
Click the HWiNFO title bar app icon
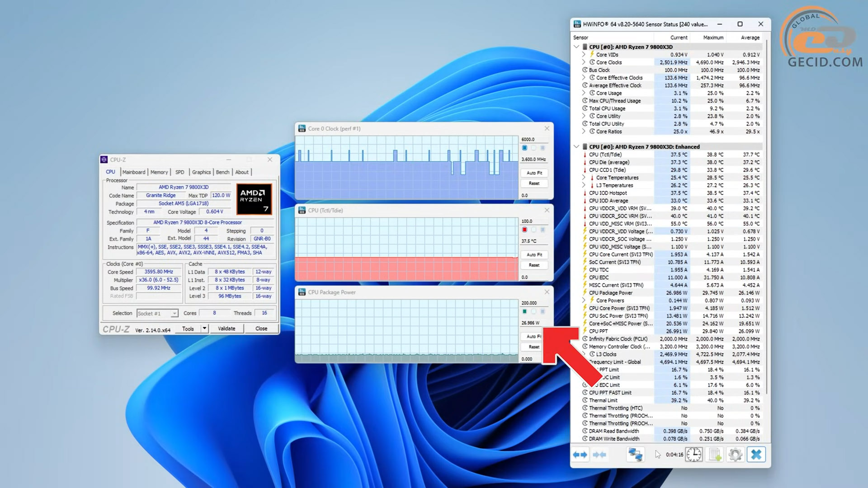577,24
